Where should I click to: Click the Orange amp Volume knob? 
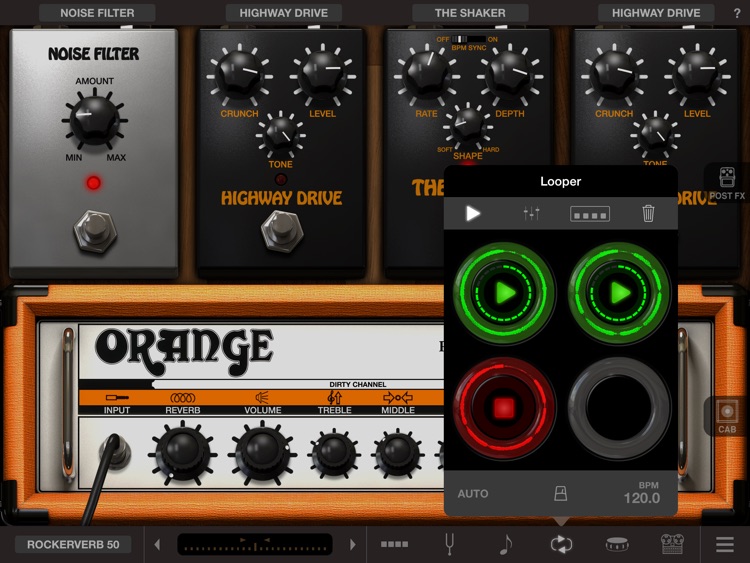point(262,453)
